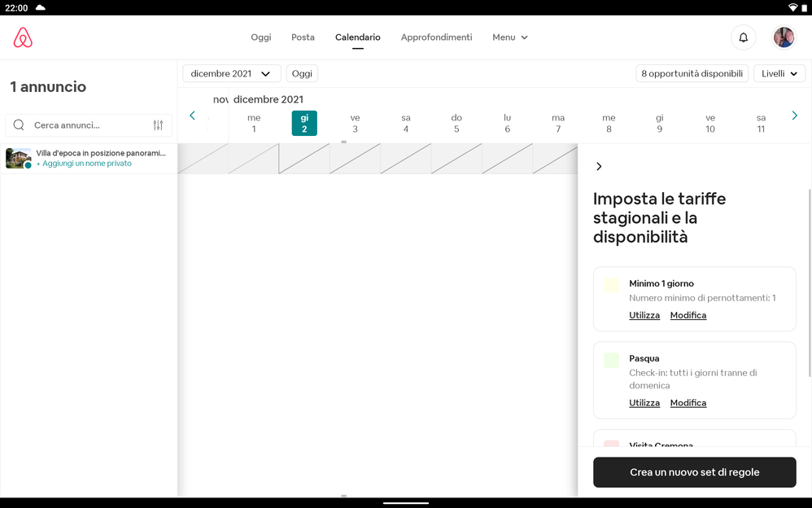Screen dimensions: 812x508
Task: Select the Villa d'epoca listing thumbnail
Action: pos(18,158)
